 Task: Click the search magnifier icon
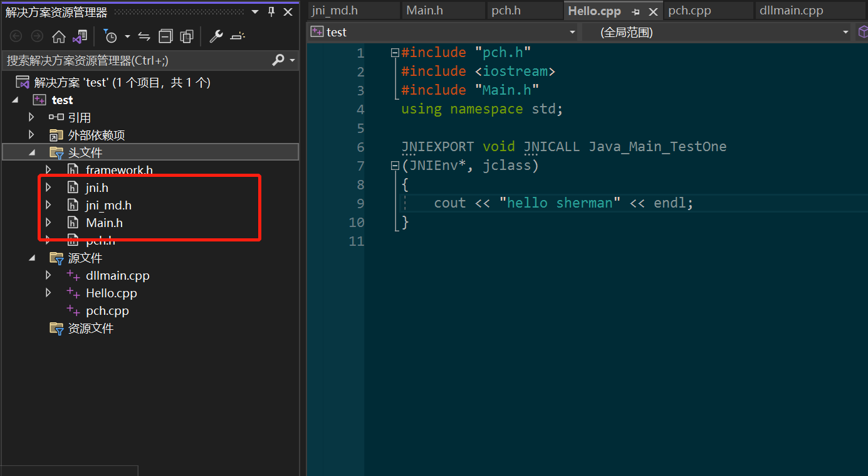coord(278,60)
